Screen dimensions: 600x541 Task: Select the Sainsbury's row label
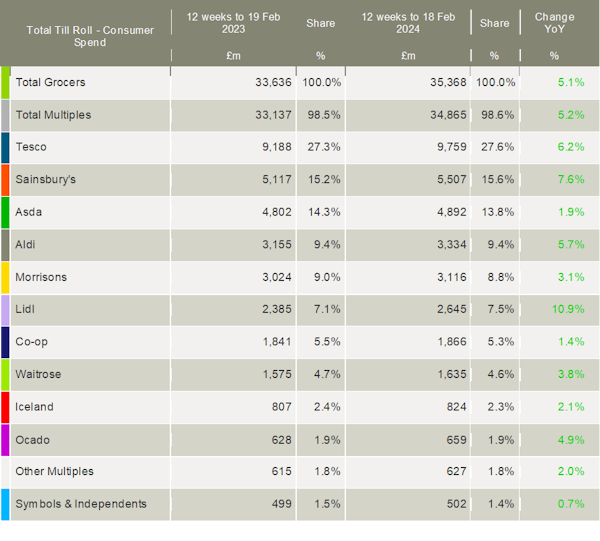coord(46,179)
